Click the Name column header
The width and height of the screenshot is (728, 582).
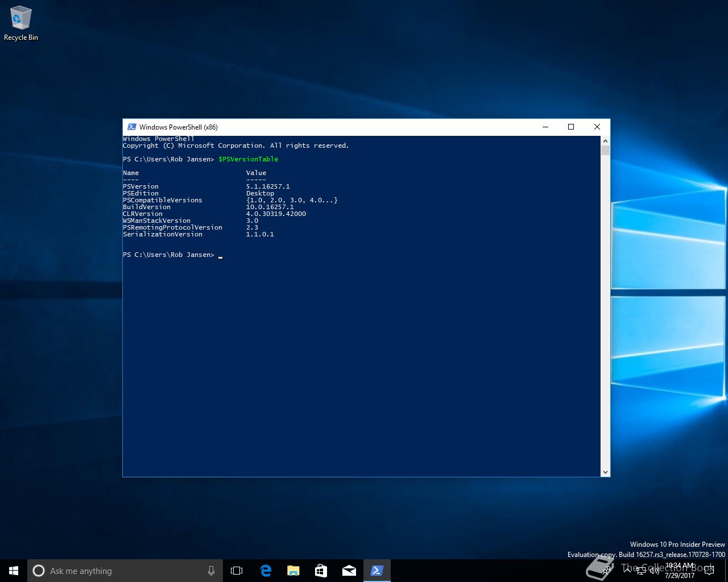(131, 173)
